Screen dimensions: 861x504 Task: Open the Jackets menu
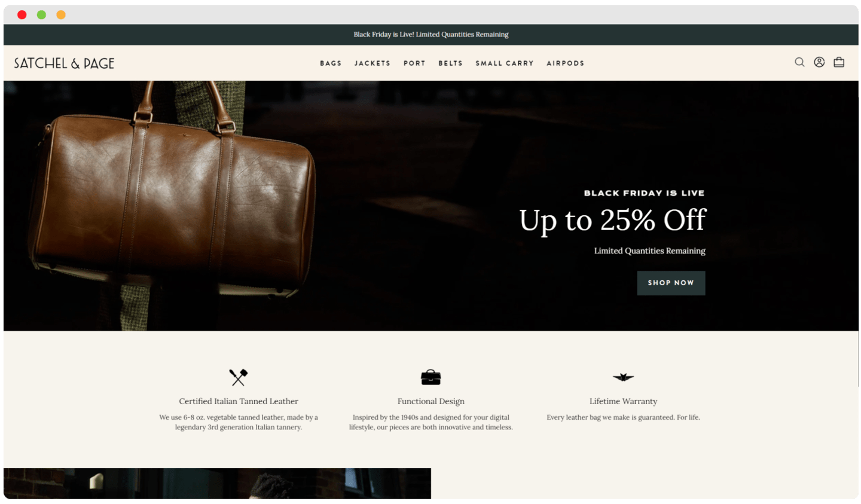point(372,63)
